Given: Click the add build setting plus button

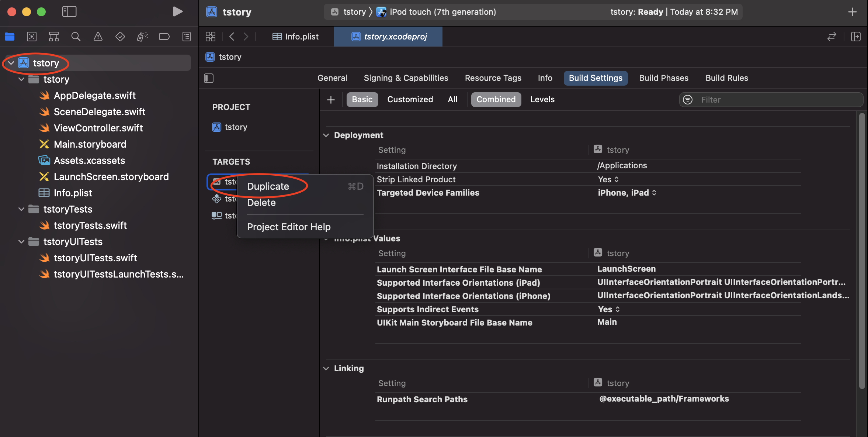Looking at the screenshot, I should [x=331, y=100].
